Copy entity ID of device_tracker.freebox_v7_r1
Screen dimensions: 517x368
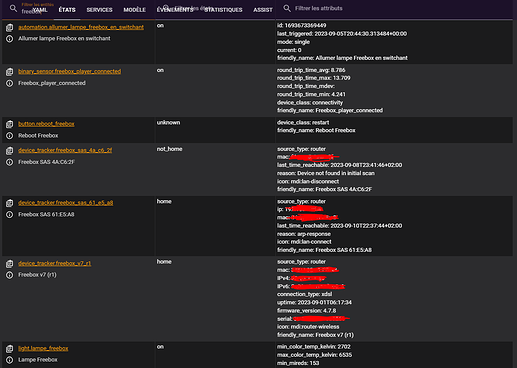9,264
